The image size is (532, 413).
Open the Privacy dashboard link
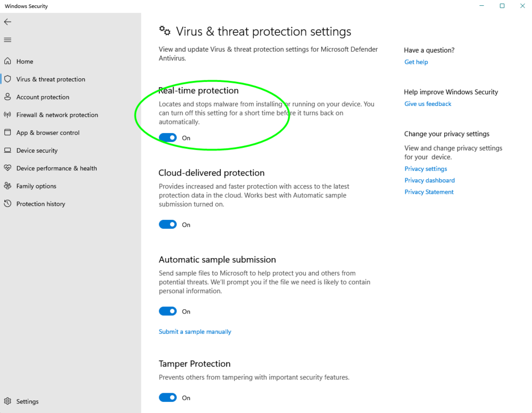click(x=429, y=180)
